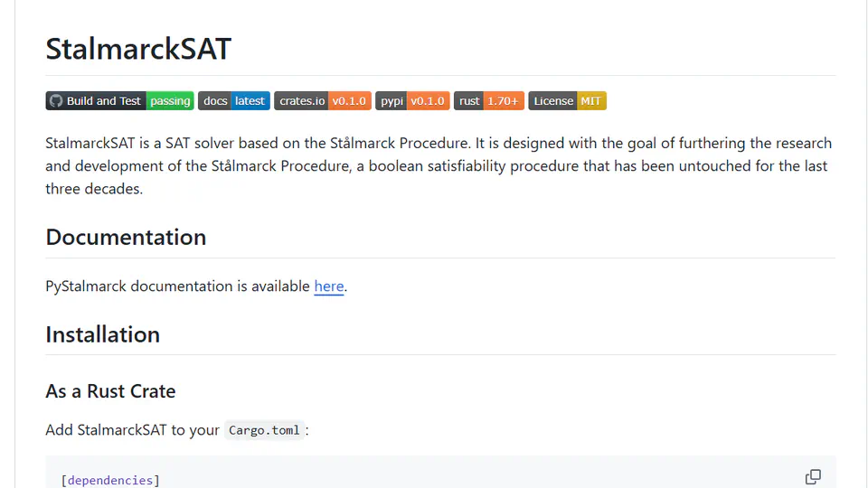868x488 pixels.
Task: Select the Installation section heading
Action: click(102, 334)
